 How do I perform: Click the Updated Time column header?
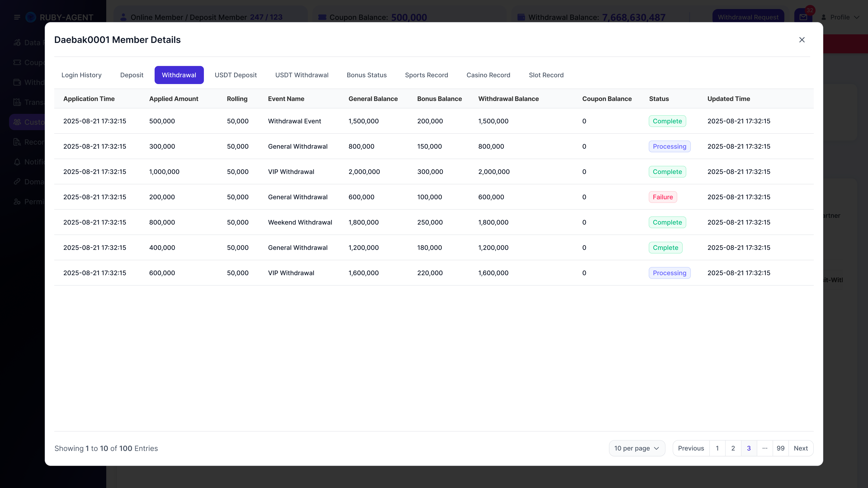click(729, 99)
